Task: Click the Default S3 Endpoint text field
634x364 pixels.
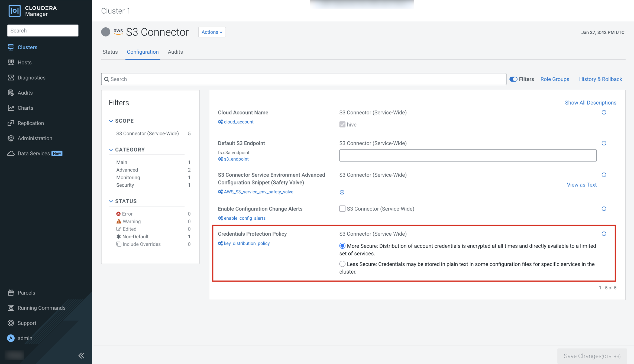Action: 468,156
